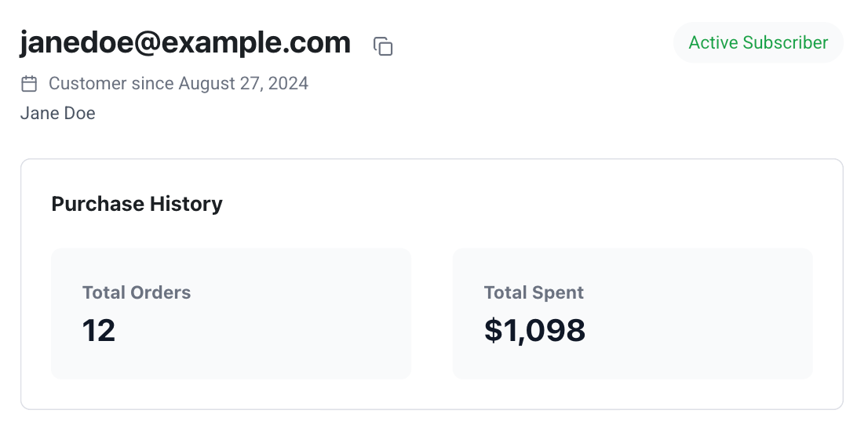Copy the janedoe@example.com email address
868x439 pixels.
pos(383,46)
